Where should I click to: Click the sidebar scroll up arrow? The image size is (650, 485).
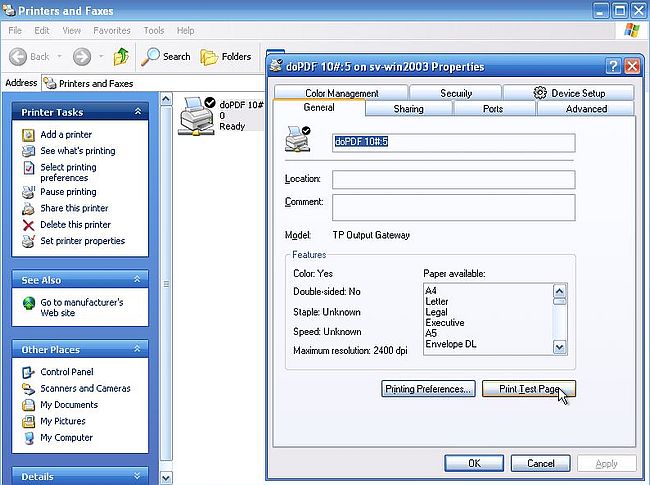166,99
